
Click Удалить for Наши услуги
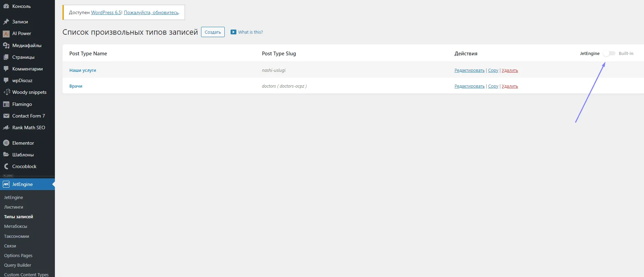coord(510,70)
